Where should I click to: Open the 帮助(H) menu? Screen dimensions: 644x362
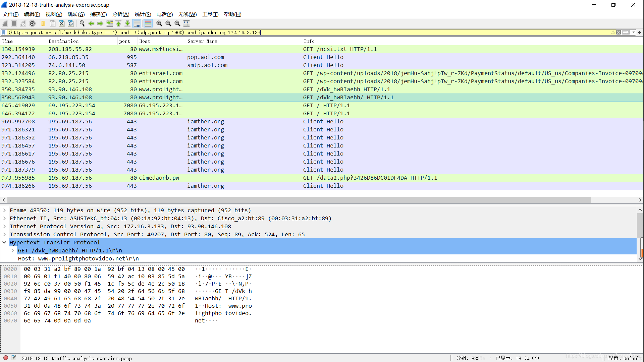pos(232,14)
